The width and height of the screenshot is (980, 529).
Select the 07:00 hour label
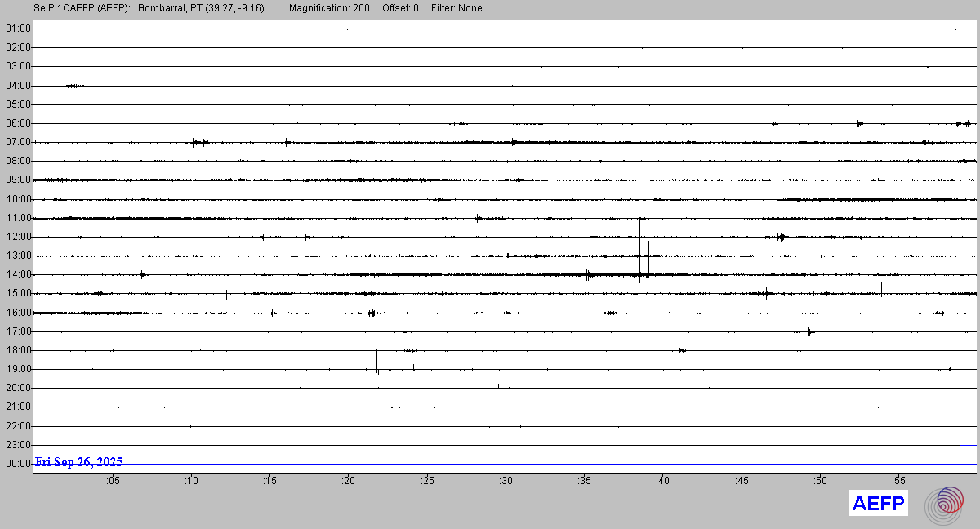coord(18,142)
